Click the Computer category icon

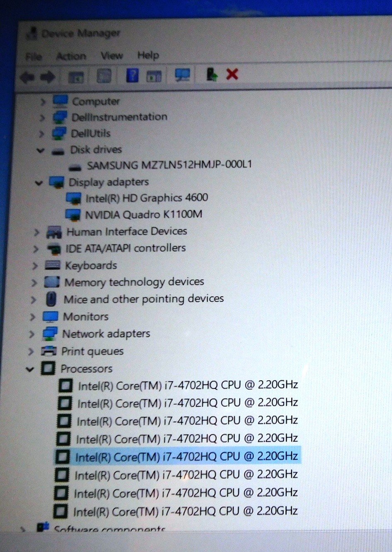click(x=60, y=101)
